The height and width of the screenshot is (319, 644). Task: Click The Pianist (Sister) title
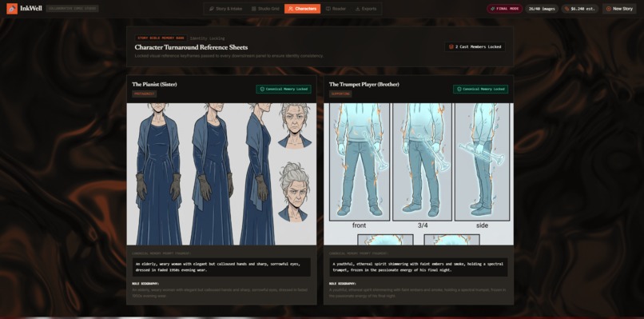154,84
